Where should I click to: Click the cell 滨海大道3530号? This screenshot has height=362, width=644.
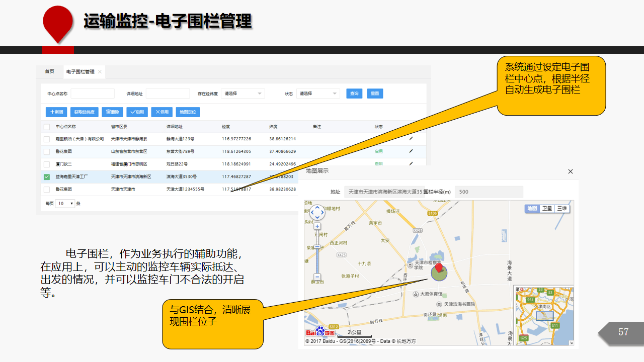coord(182,177)
